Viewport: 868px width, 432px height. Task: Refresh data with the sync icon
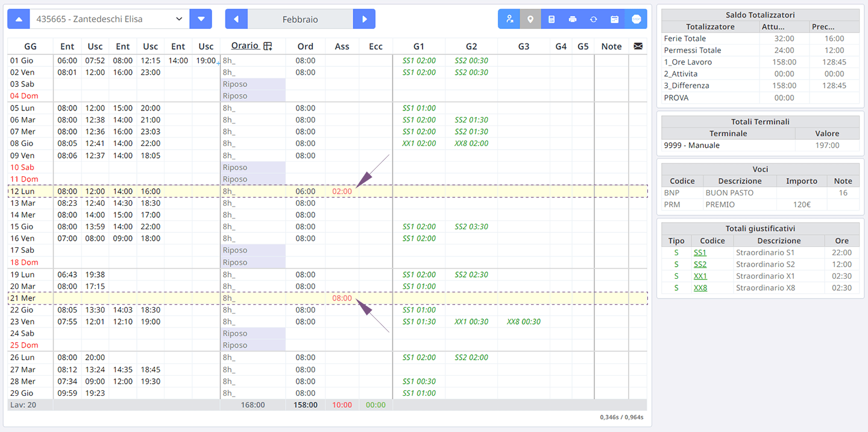594,19
